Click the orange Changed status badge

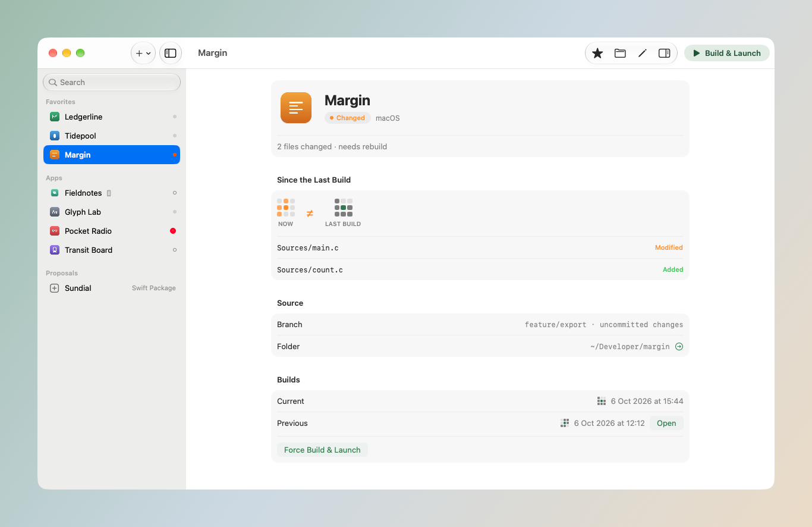(348, 118)
